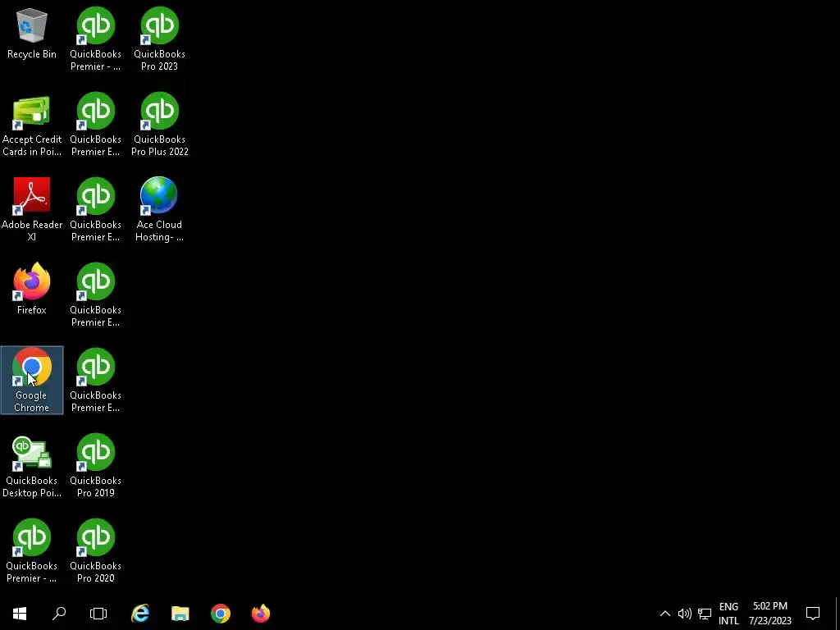Screen dimensions: 840x630
Task: Launch Internet Explorer from the taskbar
Action: pos(140,614)
